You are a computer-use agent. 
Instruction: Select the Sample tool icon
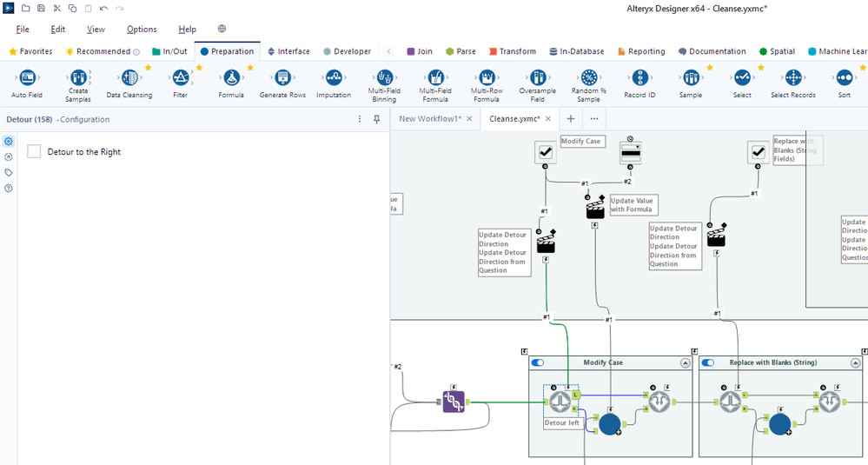click(x=691, y=77)
